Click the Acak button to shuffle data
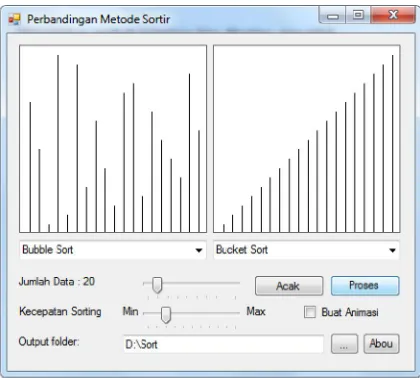Viewport: 420px width, 378px height. tap(289, 286)
